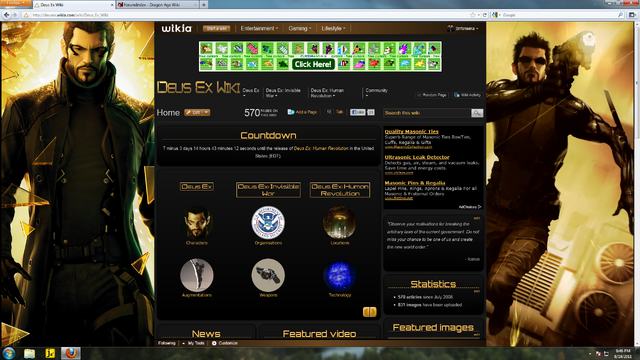Image resolution: width=640 pixels, height=360 pixels.
Task: Toggle the slider pause button under portals
Action: pos(369,312)
